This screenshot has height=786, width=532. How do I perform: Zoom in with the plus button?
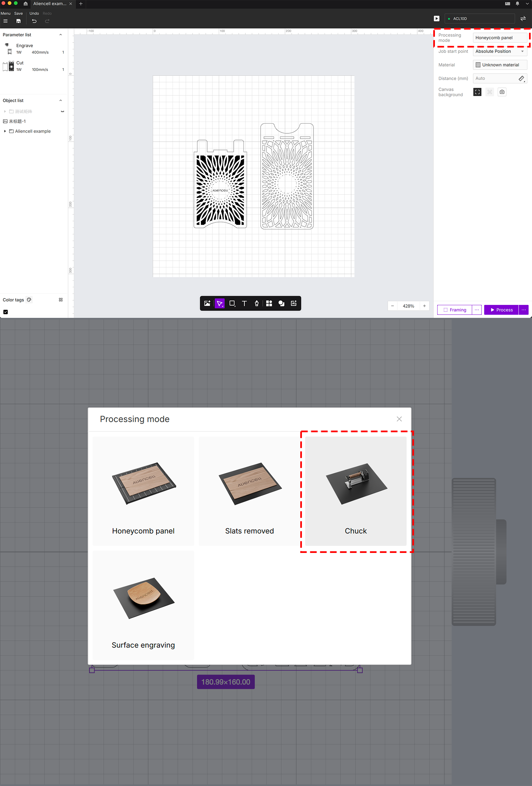coord(424,306)
